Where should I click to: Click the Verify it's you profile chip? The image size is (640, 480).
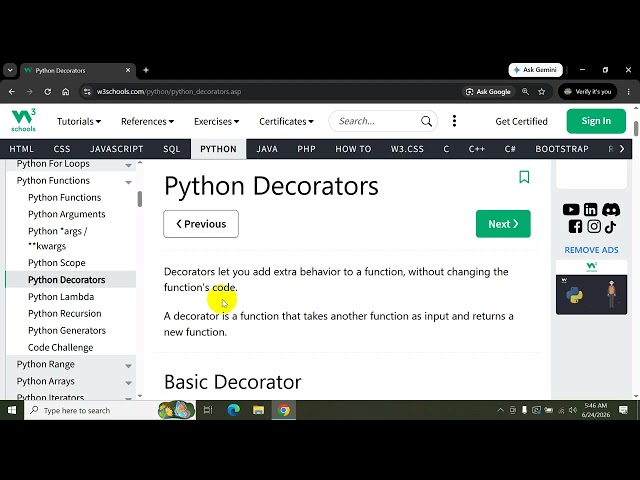(588, 92)
